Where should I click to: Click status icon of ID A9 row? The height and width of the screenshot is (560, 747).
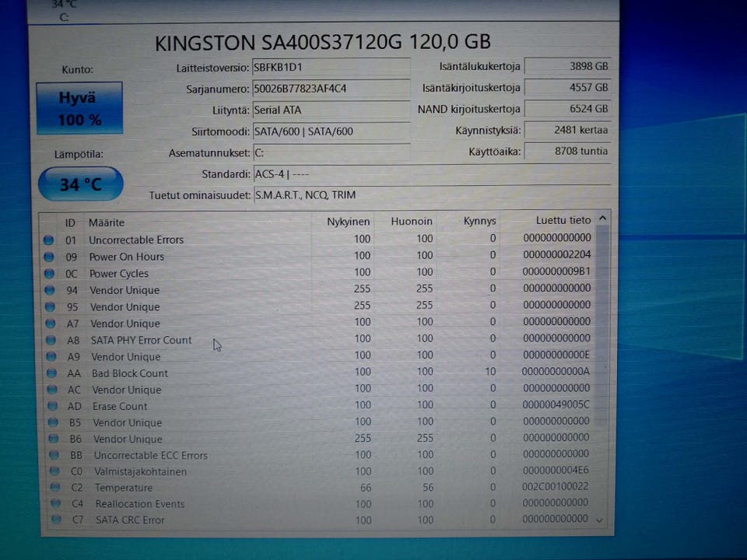pos(51,357)
